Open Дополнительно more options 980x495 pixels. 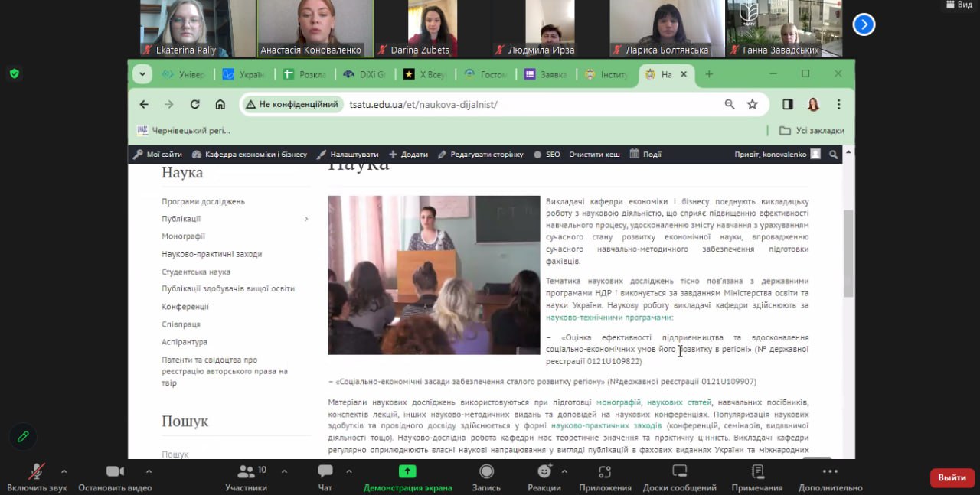pos(830,477)
